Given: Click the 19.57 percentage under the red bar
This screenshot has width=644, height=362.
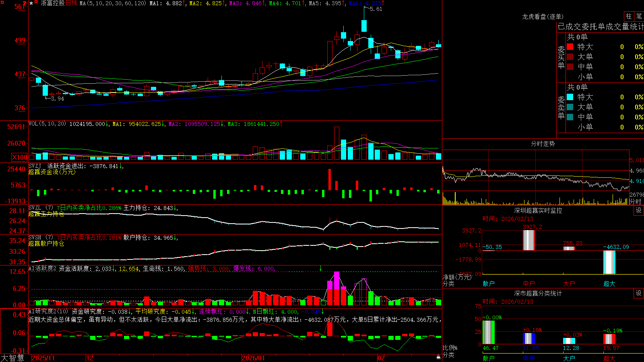Looking at the screenshot, I should tap(611, 348).
